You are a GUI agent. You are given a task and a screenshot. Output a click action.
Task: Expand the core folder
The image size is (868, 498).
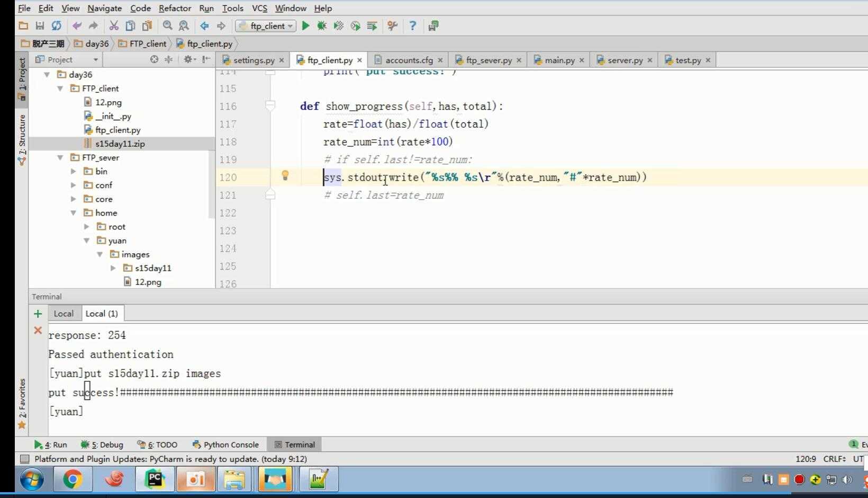click(x=74, y=199)
